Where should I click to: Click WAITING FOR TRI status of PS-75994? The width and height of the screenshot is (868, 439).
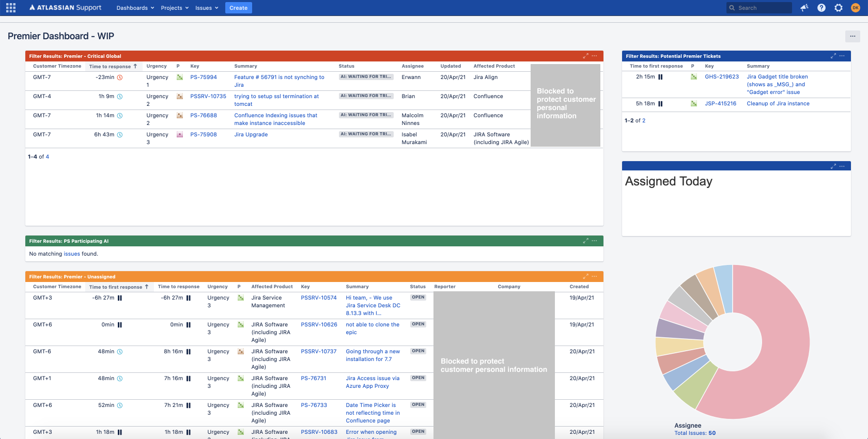click(366, 77)
